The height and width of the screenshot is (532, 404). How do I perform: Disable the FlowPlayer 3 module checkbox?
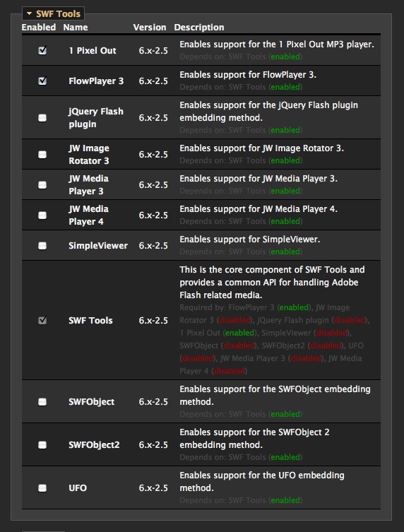click(42, 81)
